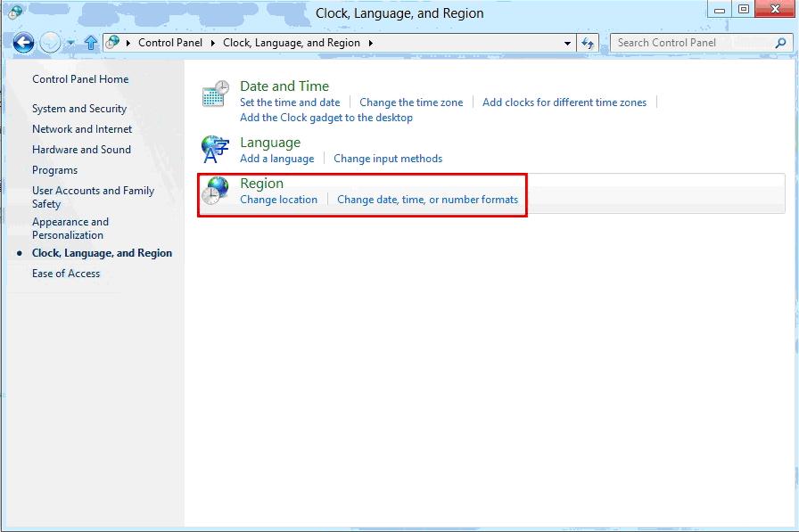Click the Region globe clock icon

[x=215, y=190]
